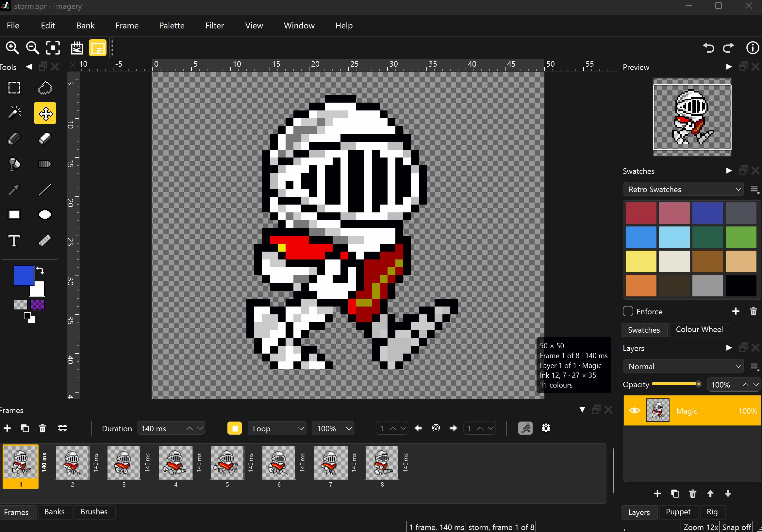Open the Normal blend mode dropdown

coord(683,366)
